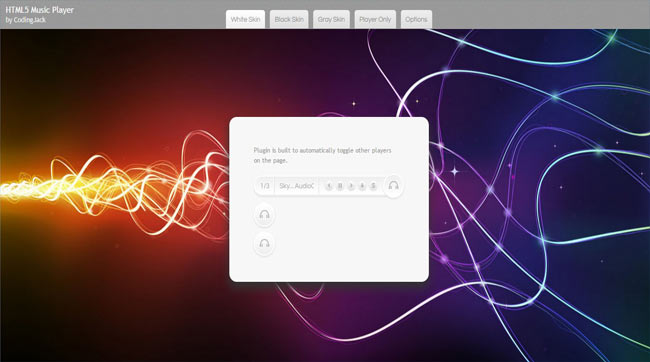This screenshot has width=650, height=362.
Task: Switch to the White Skin tab
Action: tap(245, 19)
